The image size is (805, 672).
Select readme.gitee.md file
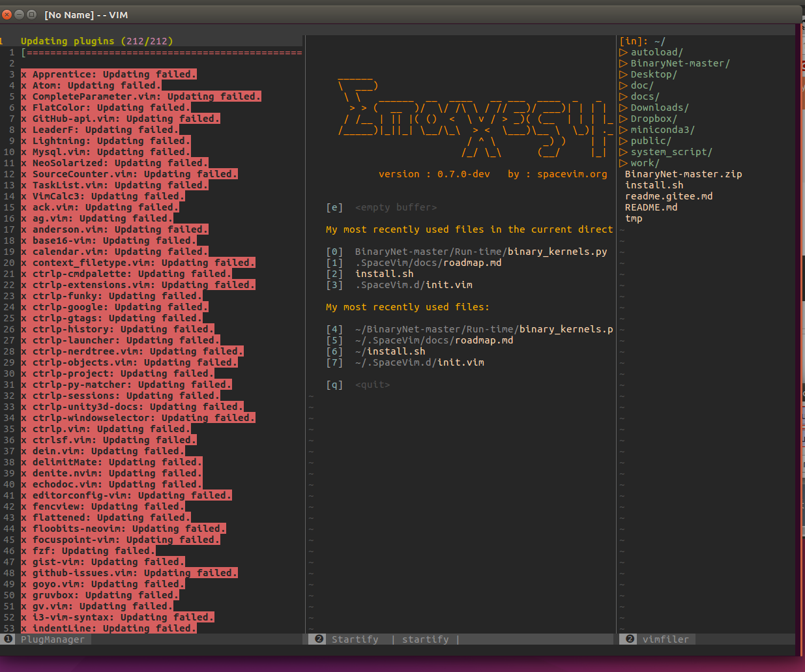[x=669, y=196]
